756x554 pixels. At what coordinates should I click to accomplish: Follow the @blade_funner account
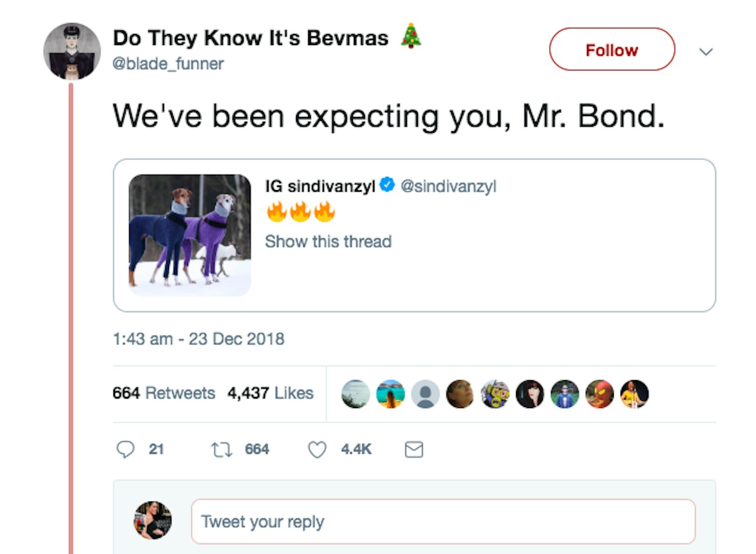pyautogui.click(x=612, y=49)
